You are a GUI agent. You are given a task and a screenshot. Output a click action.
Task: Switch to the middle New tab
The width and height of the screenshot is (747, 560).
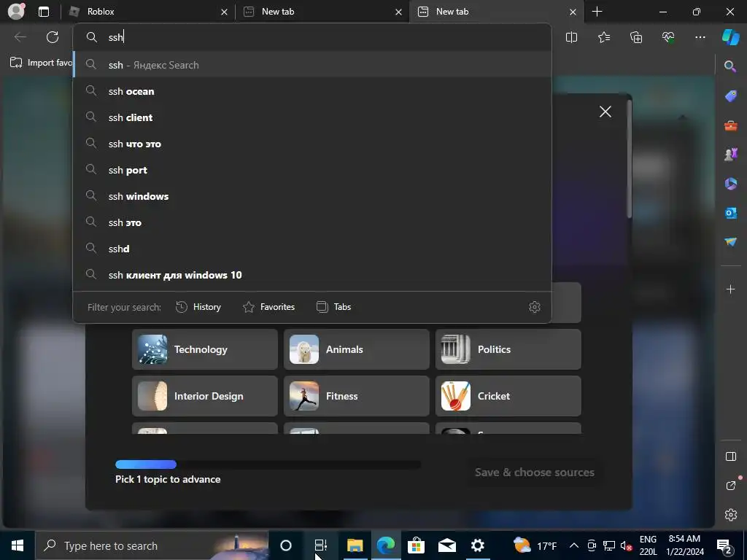tap(322, 12)
